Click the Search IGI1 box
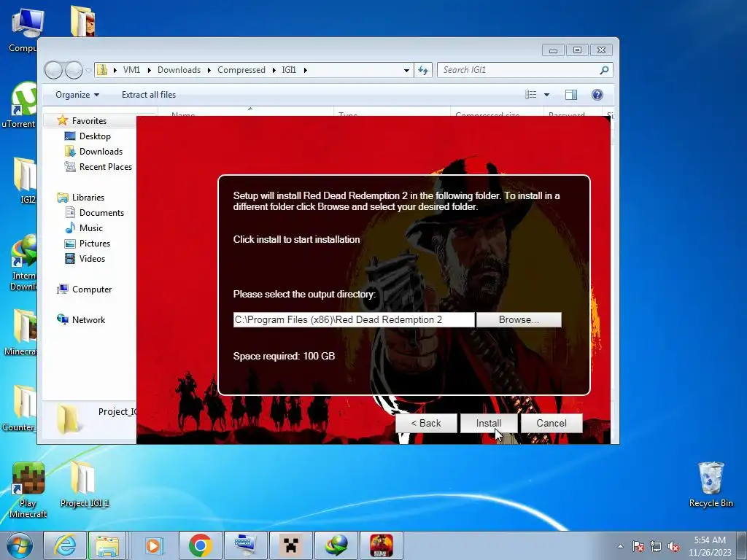This screenshot has height=560, width=747. (525, 70)
